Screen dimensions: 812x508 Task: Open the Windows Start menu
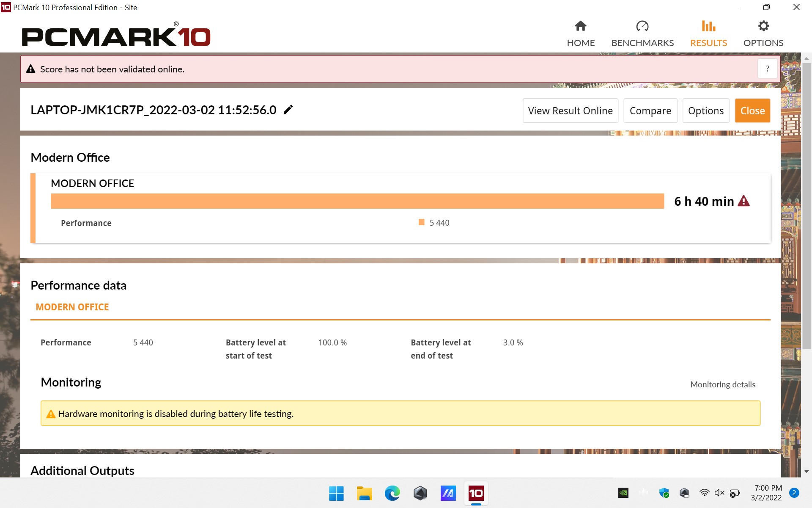coord(336,493)
